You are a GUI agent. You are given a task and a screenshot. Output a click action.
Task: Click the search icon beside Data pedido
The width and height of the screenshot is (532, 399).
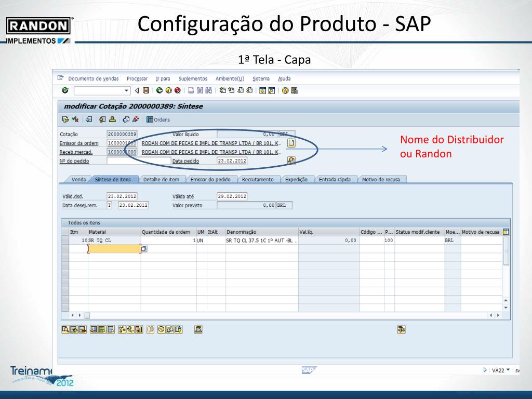(x=291, y=161)
